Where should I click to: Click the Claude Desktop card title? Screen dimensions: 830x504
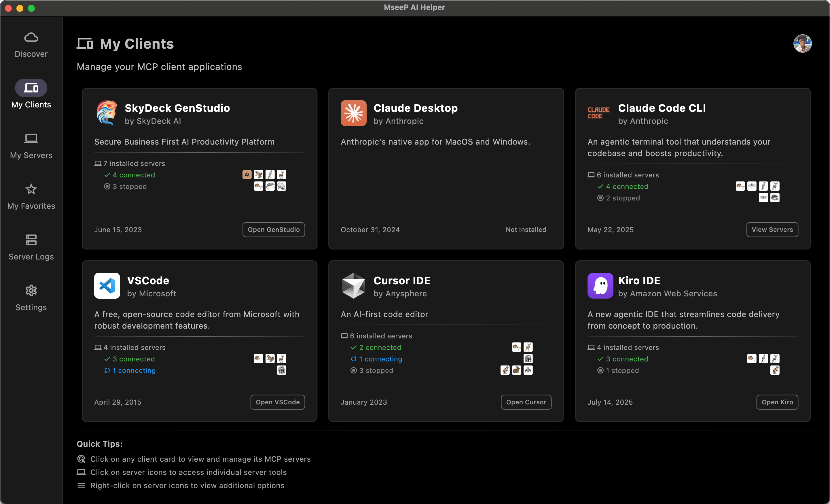[415, 108]
